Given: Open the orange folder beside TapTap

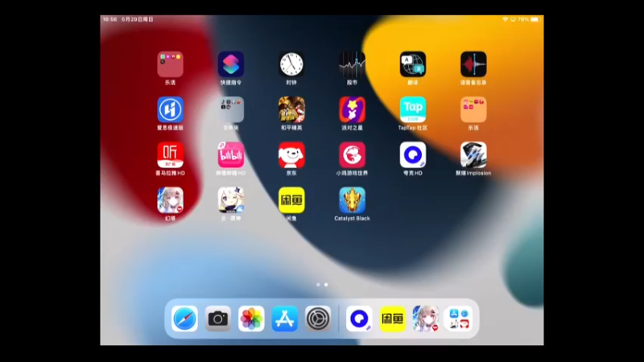Looking at the screenshot, I should (473, 109).
